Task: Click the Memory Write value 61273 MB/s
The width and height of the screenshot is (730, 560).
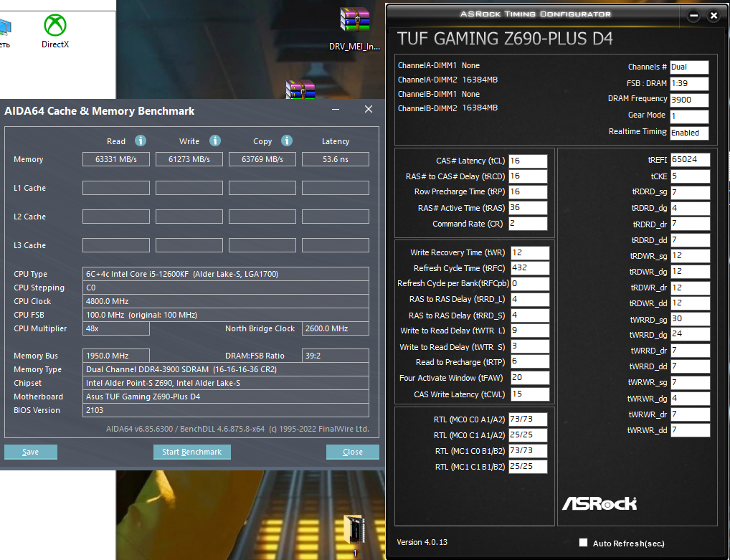Action: tap(189, 159)
